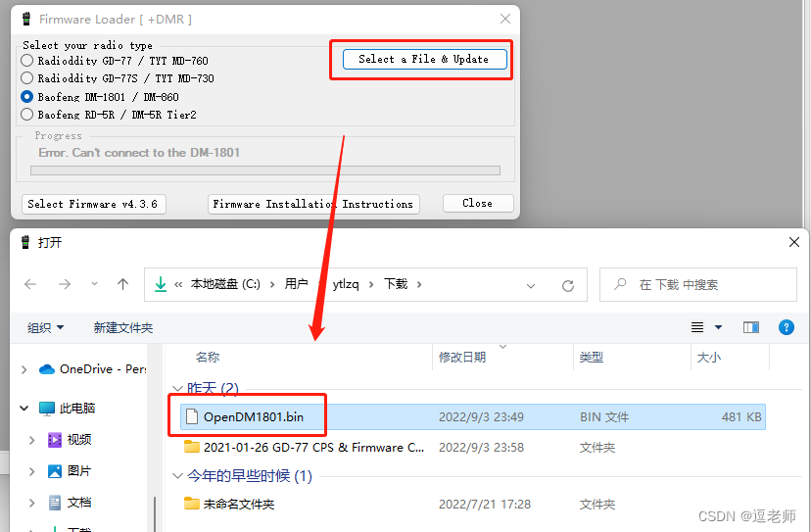Click 本地磁盘 (C:) breadcrumb
Viewport: 811px width, 532px height.
click(225, 284)
